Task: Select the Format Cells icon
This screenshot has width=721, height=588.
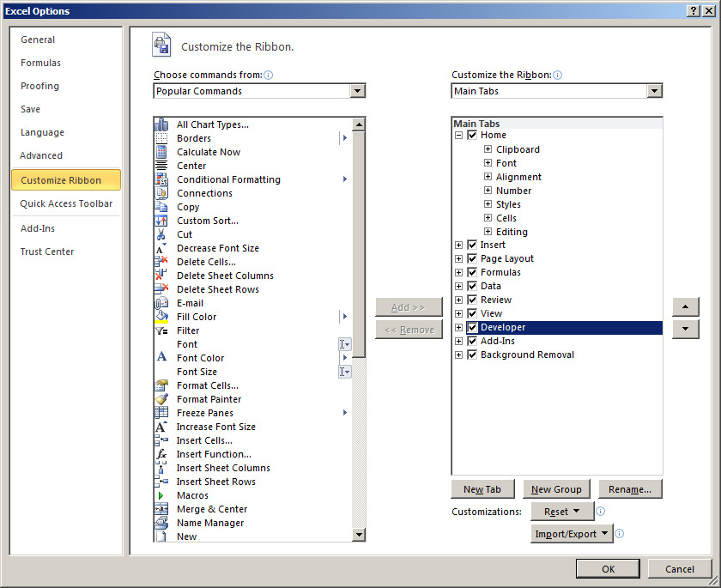Action: pyautogui.click(x=161, y=385)
